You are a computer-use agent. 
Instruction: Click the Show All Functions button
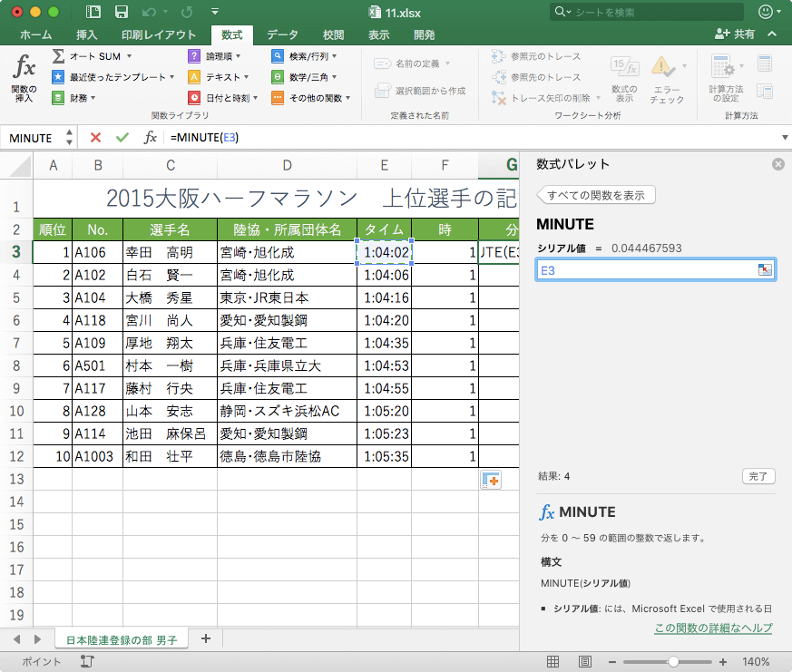point(596,195)
